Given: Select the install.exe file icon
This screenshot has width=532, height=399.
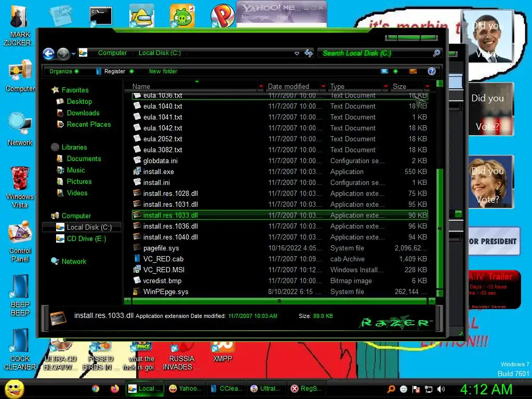Looking at the screenshot, I should click(137, 171).
